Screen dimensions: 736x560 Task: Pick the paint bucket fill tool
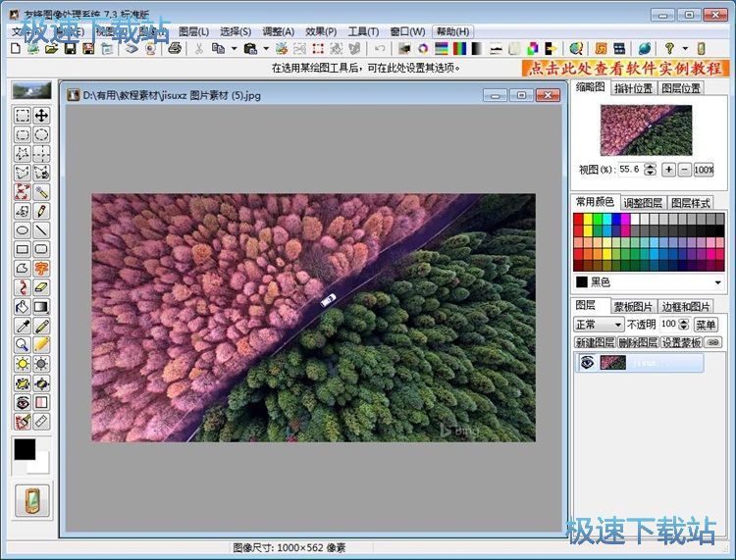tap(23, 306)
